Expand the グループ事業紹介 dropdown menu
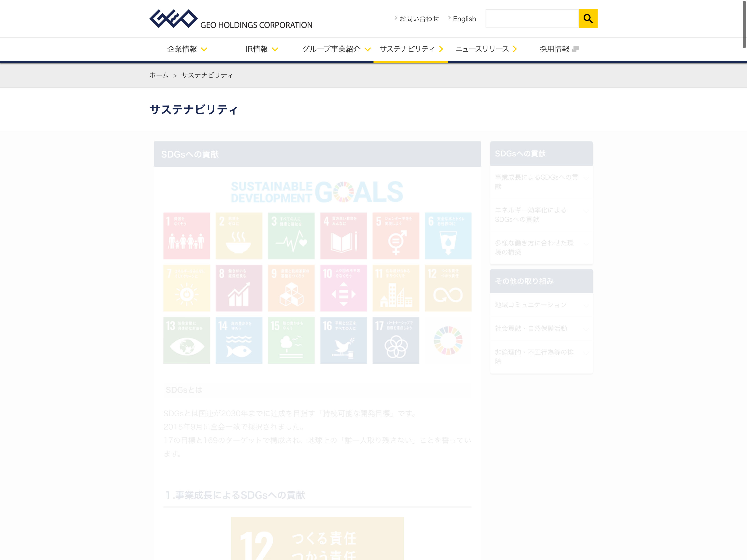The height and width of the screenshot is (560, 747). tap(336, 49)
